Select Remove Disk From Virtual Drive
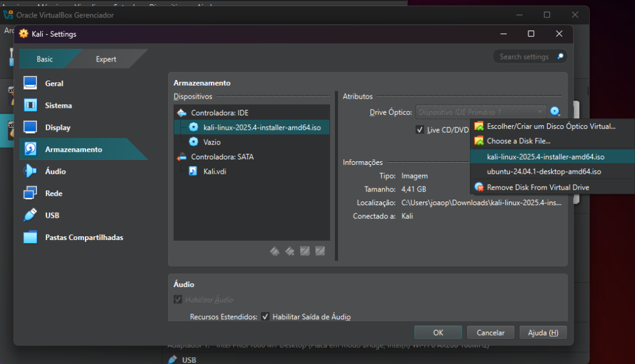The width and height of the screenshot is (635, 364). [538, 187]
